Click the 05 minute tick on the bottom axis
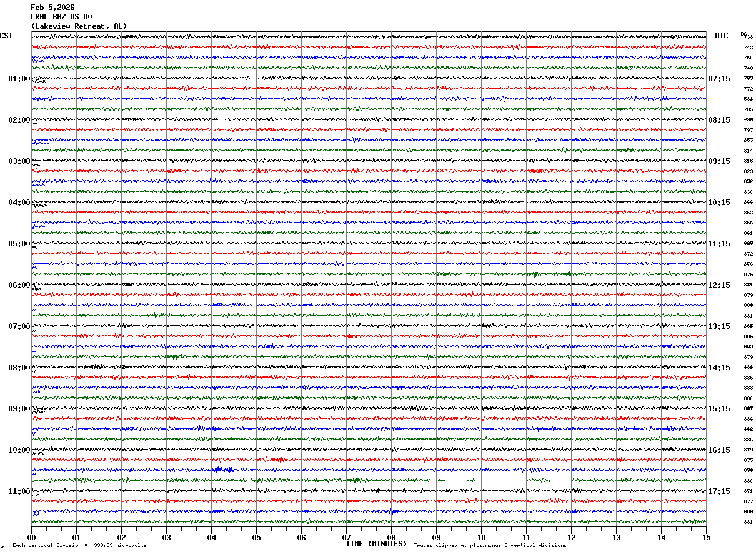756x554 pixels. pos(256,537)
